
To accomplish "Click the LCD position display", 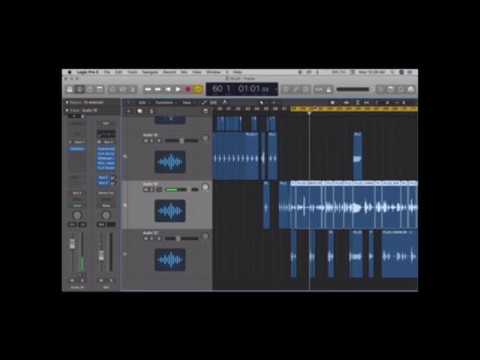I will click(x=242, y=89).
